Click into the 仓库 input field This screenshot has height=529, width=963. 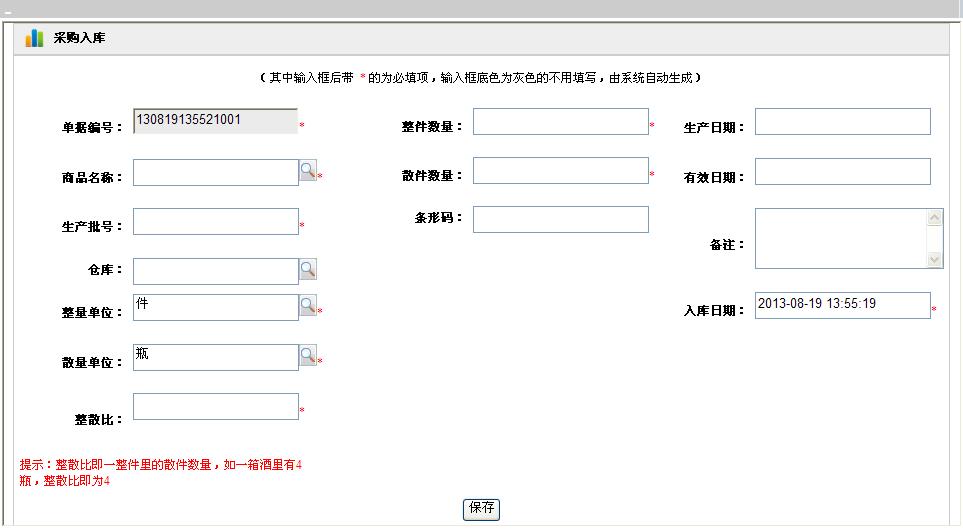[215, 271]
